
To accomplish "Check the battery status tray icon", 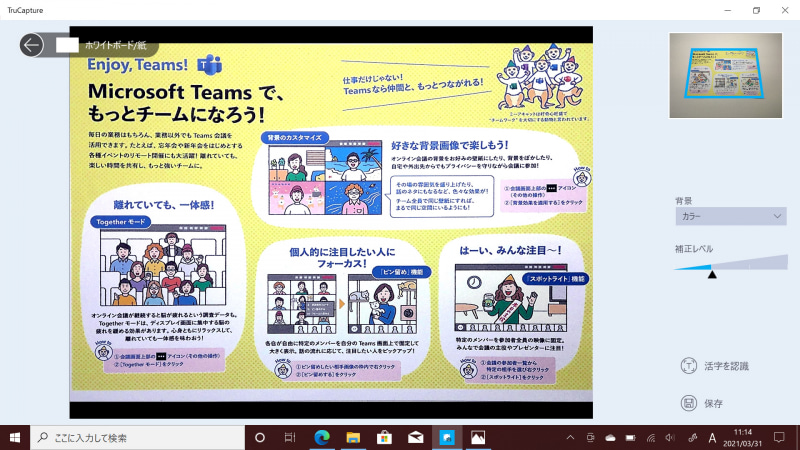I will (x=631, y=438).
